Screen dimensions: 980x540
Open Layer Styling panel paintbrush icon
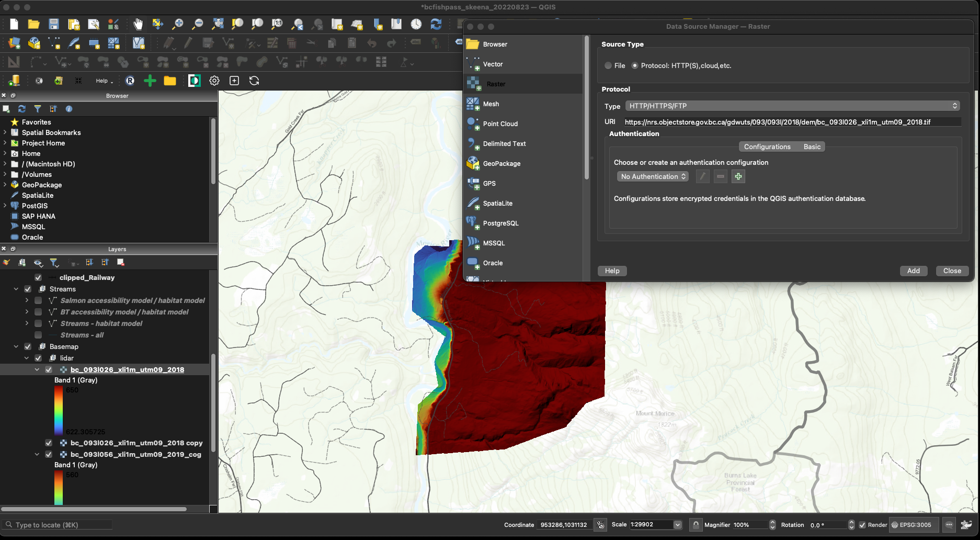pyautogui.click(x=6, y=262)
